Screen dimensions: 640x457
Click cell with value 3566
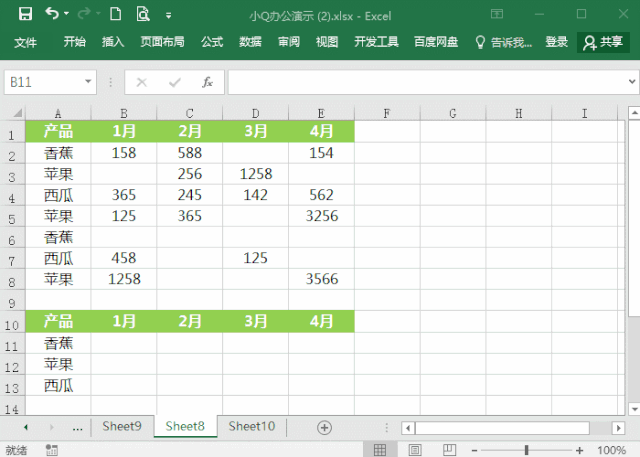[x=322, y=279]
